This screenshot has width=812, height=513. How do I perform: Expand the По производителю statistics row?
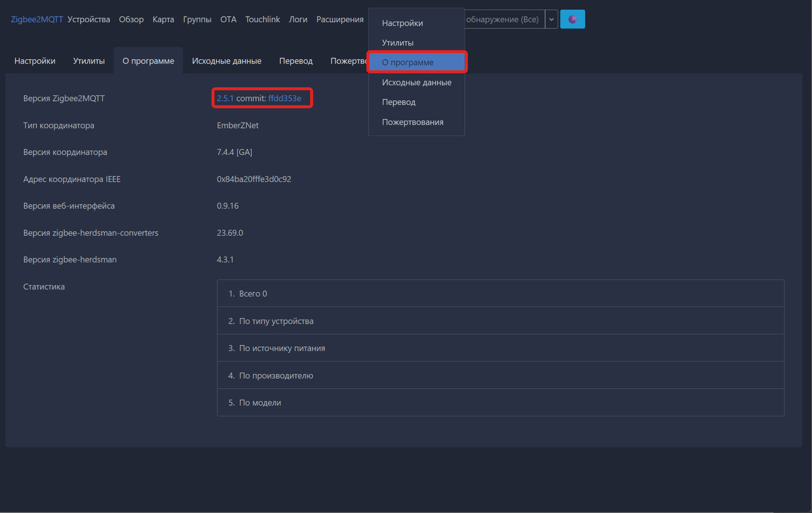(x=276, y=376)
